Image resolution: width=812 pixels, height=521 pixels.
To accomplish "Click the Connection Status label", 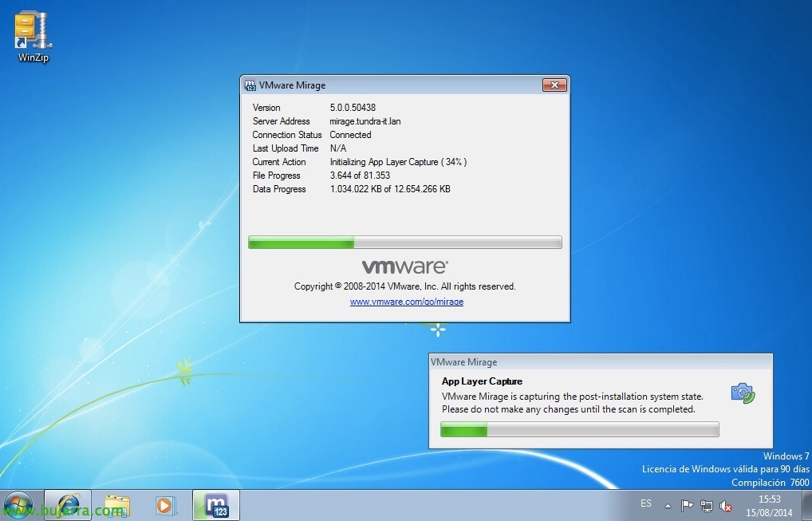I will coord(287,135).
